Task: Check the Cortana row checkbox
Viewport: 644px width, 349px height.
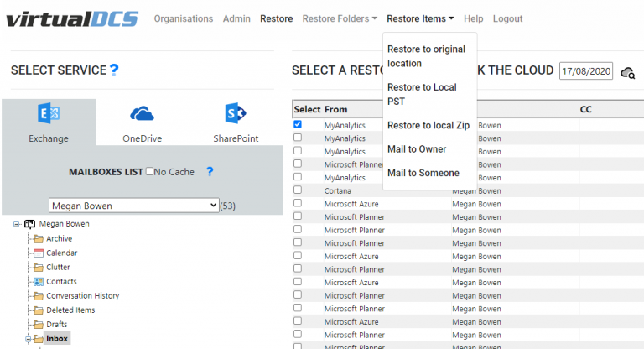Action: tap(298, 190)
